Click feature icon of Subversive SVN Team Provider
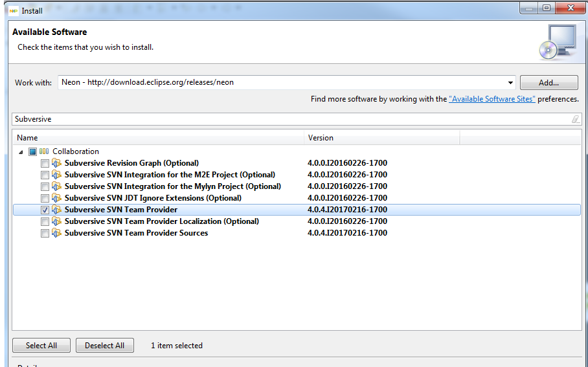This screenshot has width=588, height=367. click(x=56, y=210)
